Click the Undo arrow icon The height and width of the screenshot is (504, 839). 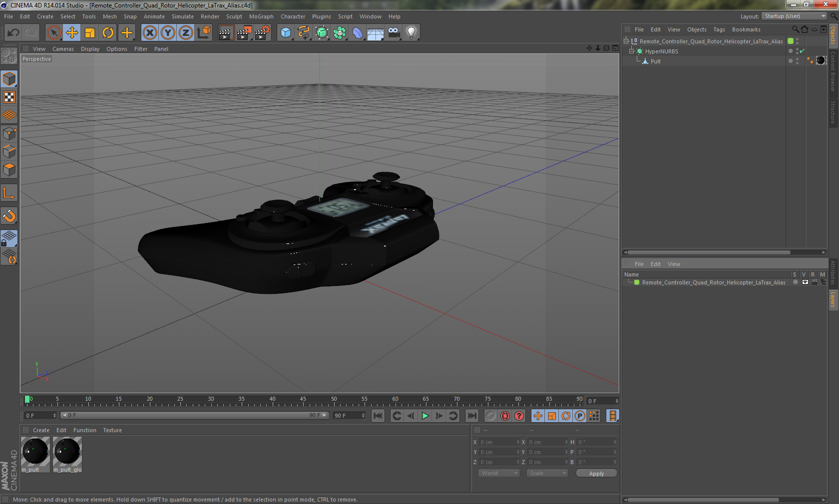point(13,33)
